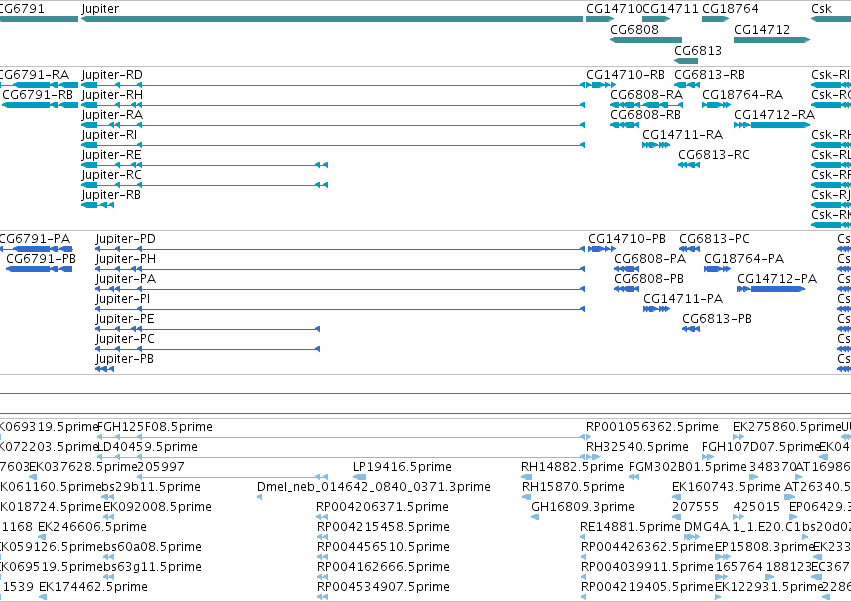
Task: Select the CG18764 gene label
Action: coord(730,9)
